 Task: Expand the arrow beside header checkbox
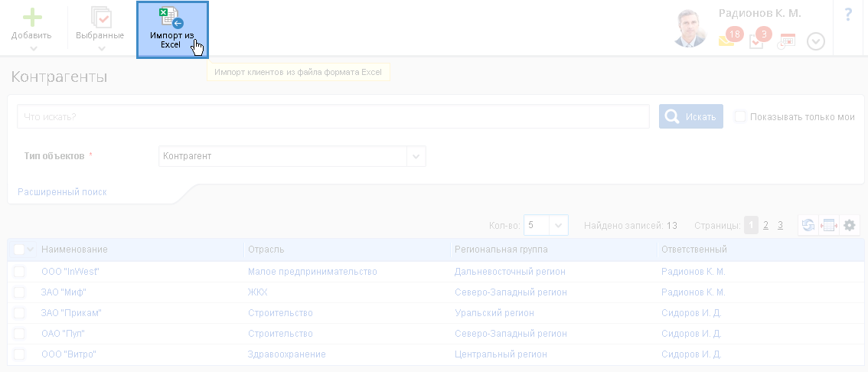click(x=30, y=250)
